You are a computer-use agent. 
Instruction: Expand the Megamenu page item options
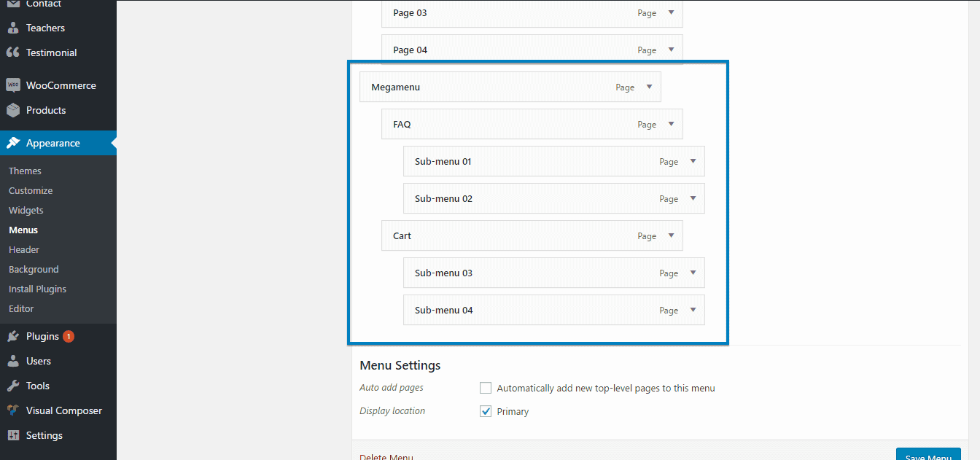click(x=650, y=86)
